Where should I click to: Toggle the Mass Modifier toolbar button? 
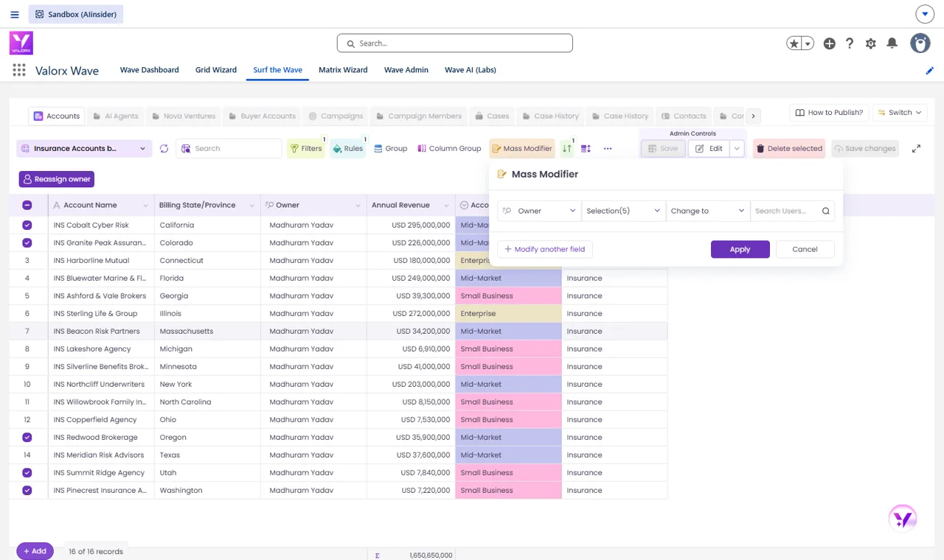[521, 148]
